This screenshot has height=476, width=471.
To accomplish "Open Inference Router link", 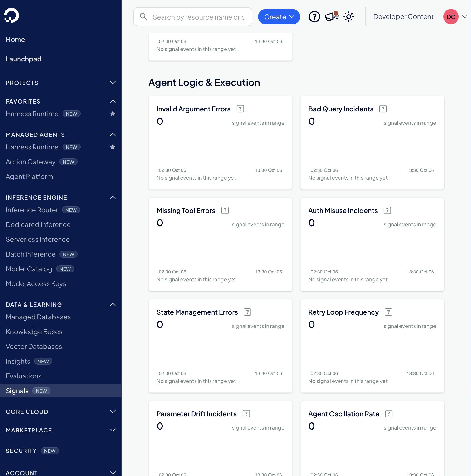I will click(32, 210).
